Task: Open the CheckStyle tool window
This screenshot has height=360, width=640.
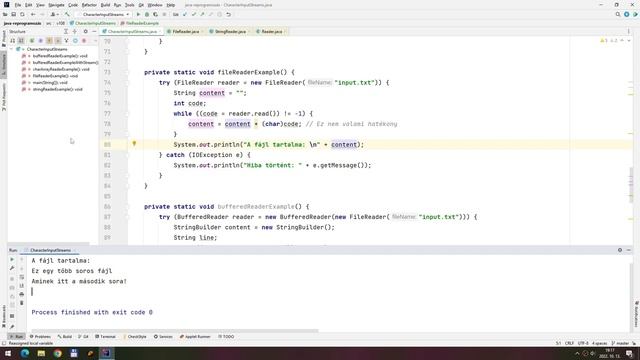Action: [135, 337]
